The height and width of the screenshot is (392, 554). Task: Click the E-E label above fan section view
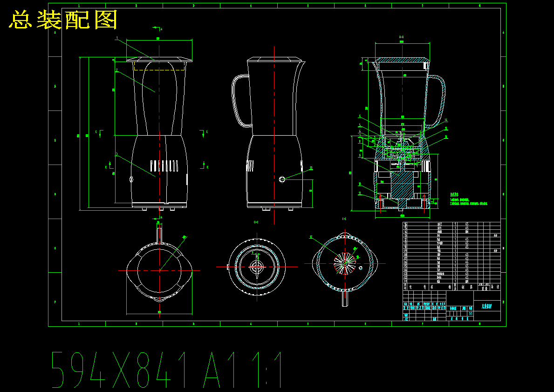[344, 219]
